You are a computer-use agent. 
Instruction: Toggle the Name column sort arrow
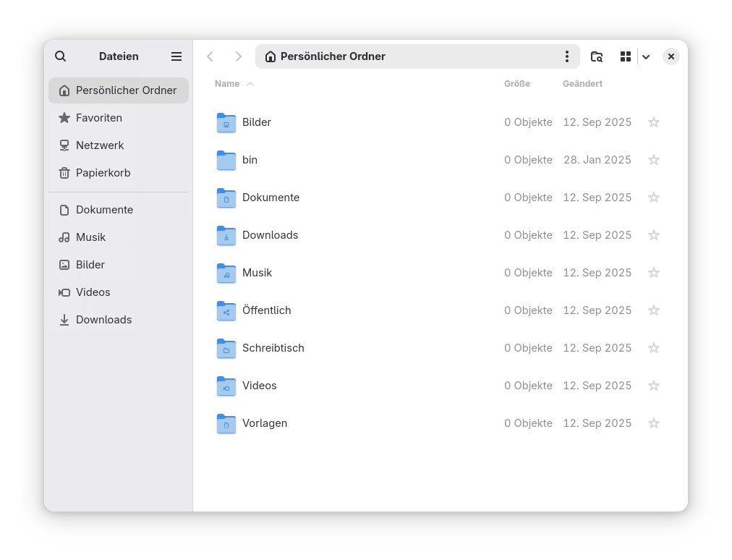tap(251, 83)
